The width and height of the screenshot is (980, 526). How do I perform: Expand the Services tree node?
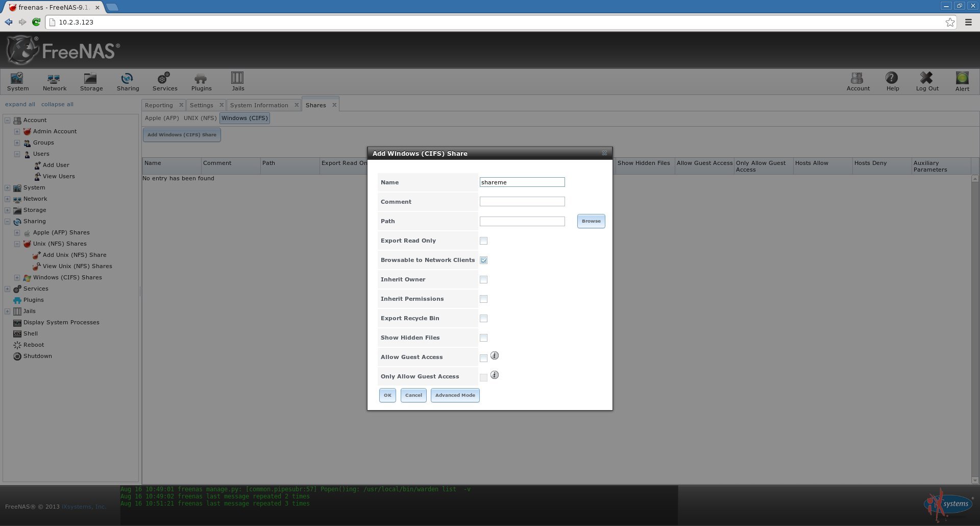tap(7, 289)
